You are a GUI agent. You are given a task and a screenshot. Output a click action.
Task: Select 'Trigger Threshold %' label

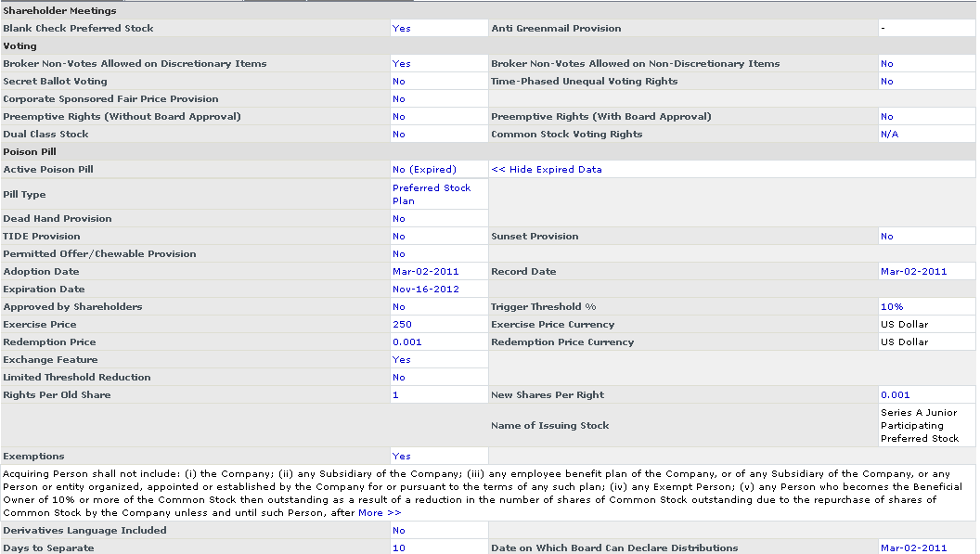(x=544, y=307)
